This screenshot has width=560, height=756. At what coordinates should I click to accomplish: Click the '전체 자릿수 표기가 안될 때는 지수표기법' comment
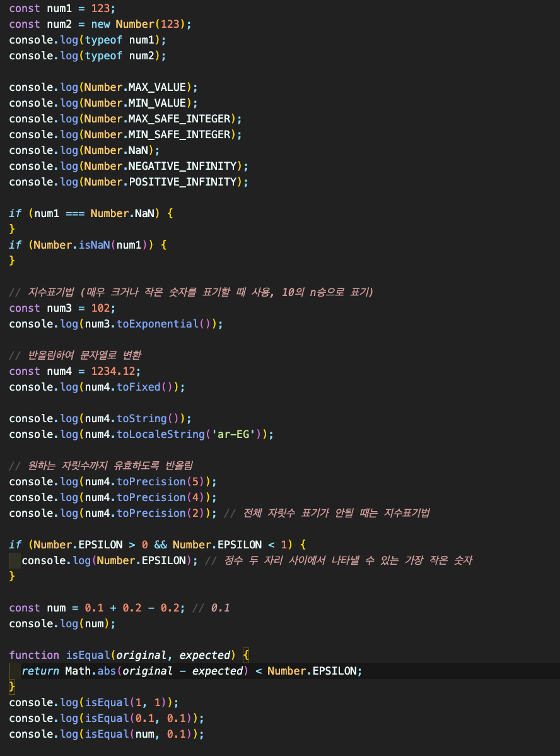(327, 513)
